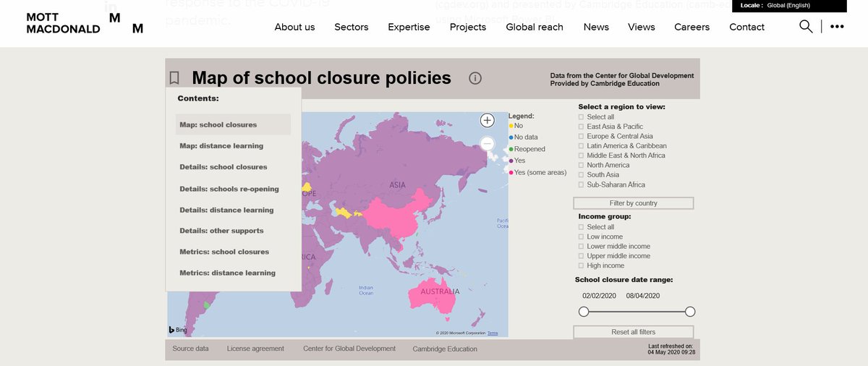Check 'Select all' under region filter

(581, 117)
